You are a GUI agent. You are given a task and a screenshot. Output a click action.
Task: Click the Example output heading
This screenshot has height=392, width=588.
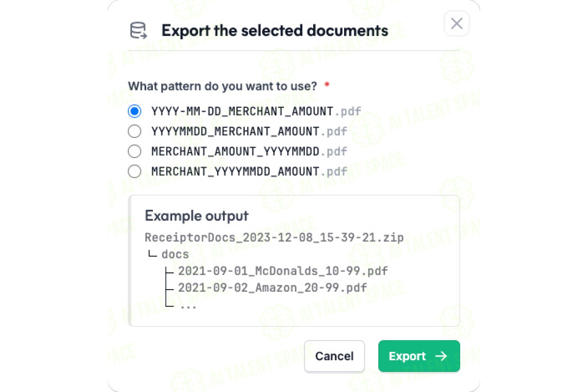click(x=196, y=216)
